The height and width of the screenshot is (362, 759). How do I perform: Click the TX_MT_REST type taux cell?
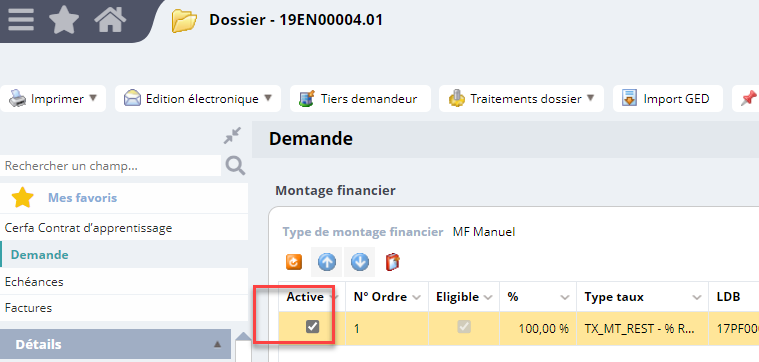pos(643,328)
